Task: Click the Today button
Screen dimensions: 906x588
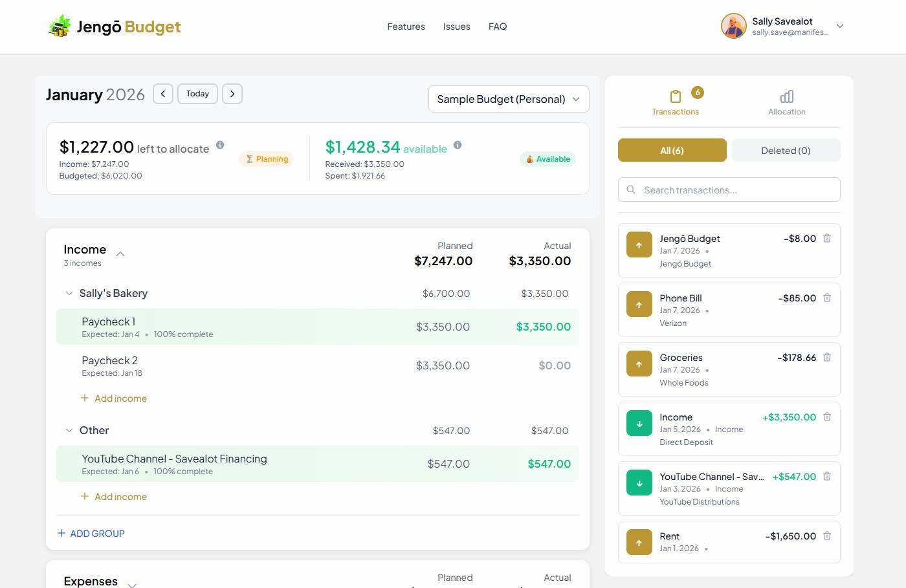Action: (197, 93)
